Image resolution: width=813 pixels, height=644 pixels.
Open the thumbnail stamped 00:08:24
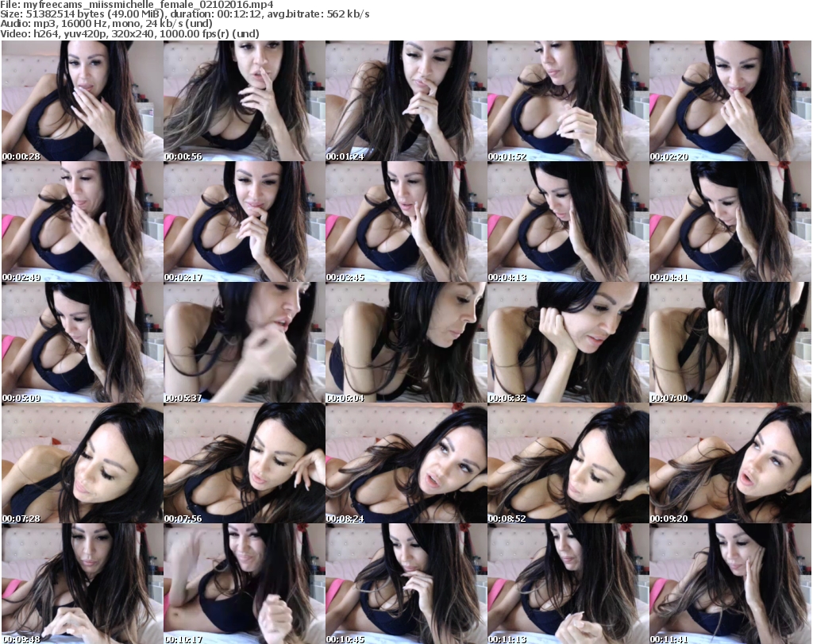[x=406, y=464]
